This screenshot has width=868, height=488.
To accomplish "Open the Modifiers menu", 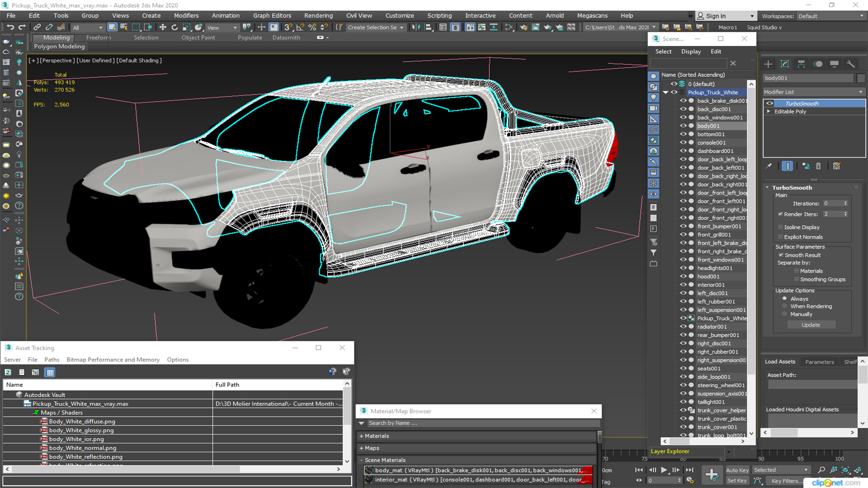I will click(x=186, y=16).
